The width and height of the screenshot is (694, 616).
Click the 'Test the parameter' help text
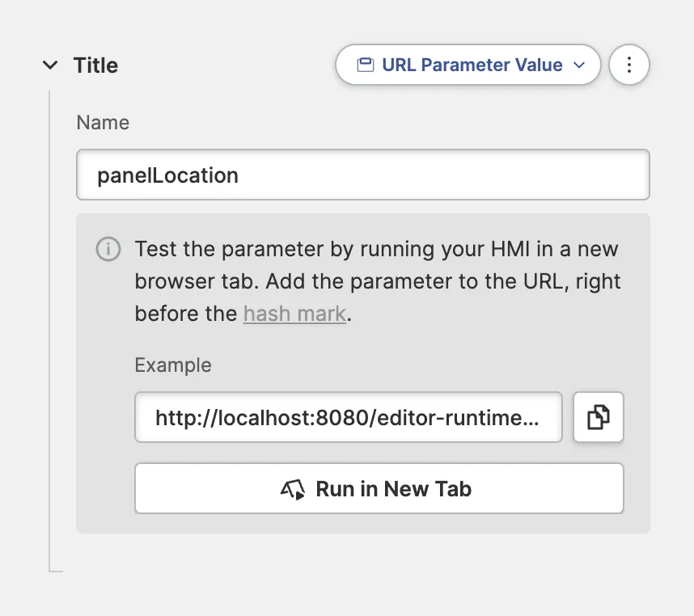click(376, 281)
